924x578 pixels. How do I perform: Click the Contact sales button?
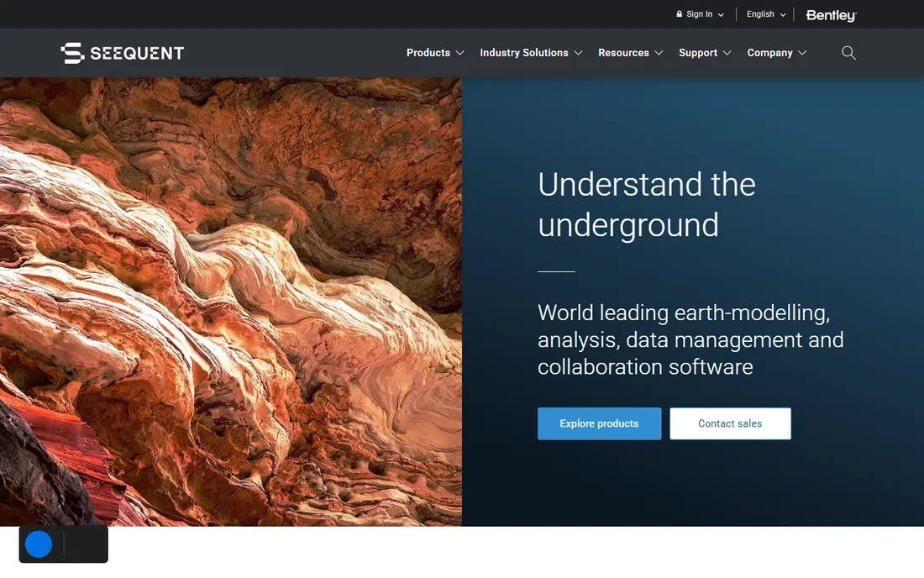730,423
